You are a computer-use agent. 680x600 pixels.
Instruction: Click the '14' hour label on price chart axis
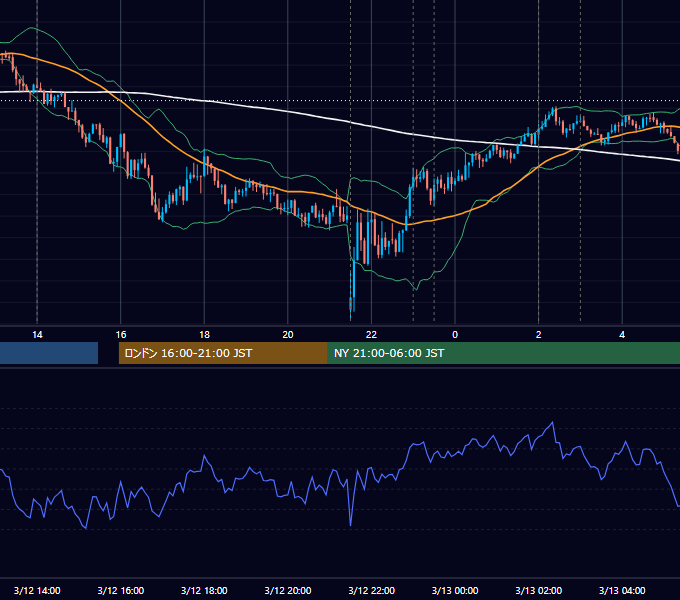(37, 335)
